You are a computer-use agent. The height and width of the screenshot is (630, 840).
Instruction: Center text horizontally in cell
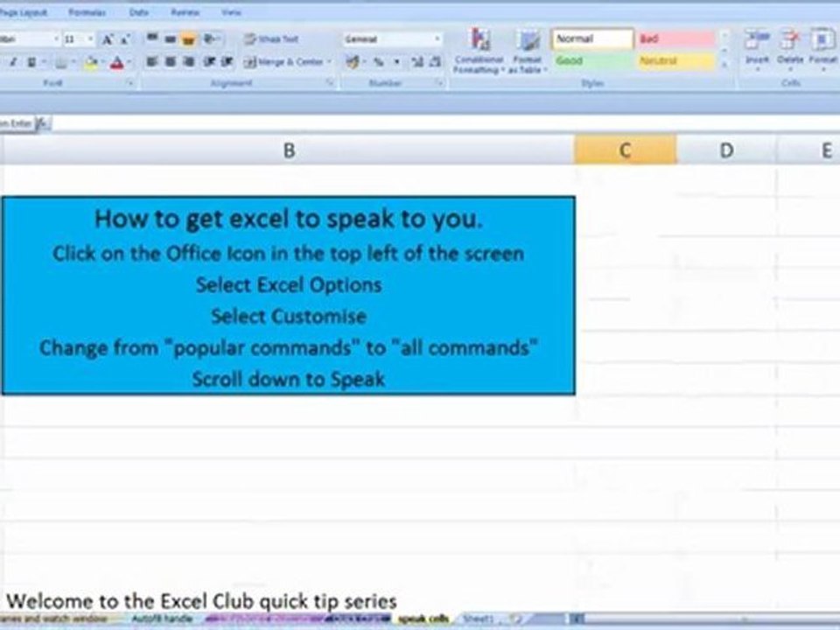pyautogui.click(x=171, y=62)
